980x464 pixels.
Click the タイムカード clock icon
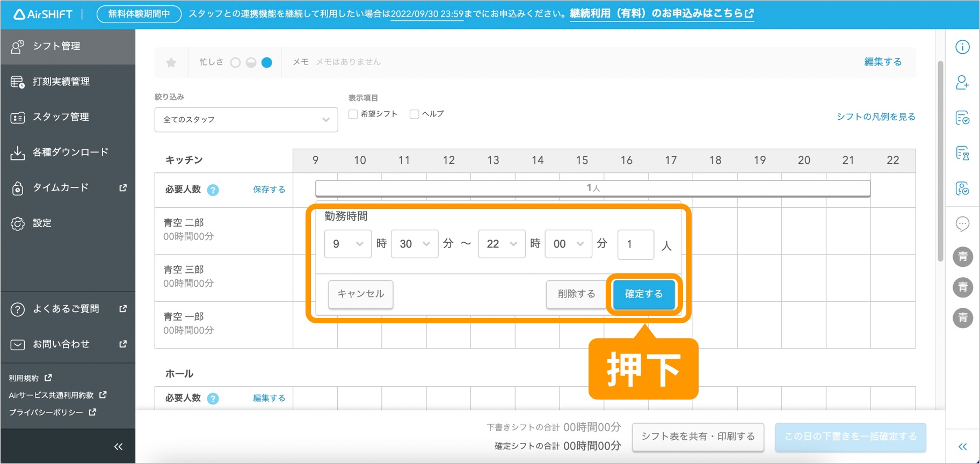pos(18,188)
